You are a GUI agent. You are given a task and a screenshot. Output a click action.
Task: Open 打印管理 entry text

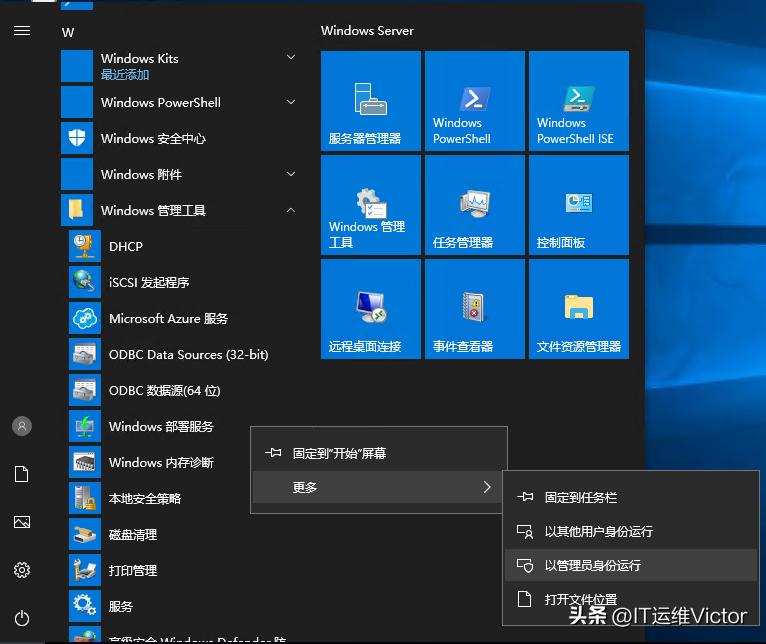133,570
